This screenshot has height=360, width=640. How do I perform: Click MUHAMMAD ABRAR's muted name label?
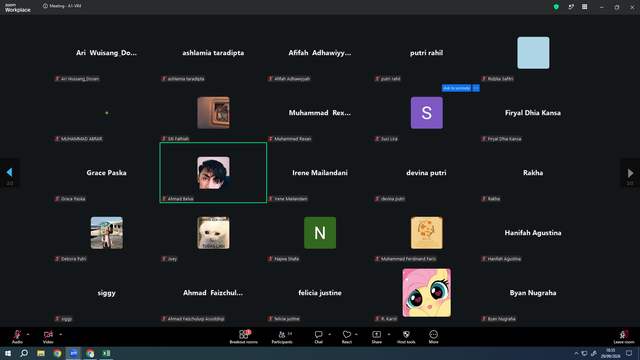[79, 139]
